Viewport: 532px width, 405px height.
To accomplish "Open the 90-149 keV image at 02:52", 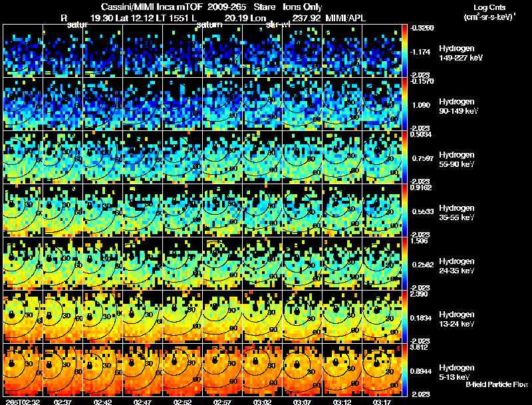I will click(x=182, y=104).
